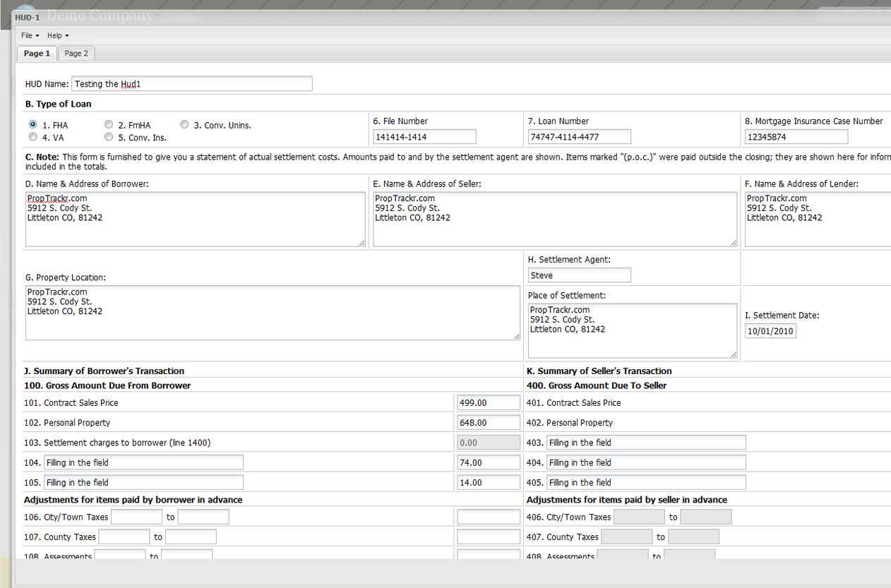Edit the Mortgage Insurance Case Number
This screenshot has width=891, height=588.
coord(796,137)
